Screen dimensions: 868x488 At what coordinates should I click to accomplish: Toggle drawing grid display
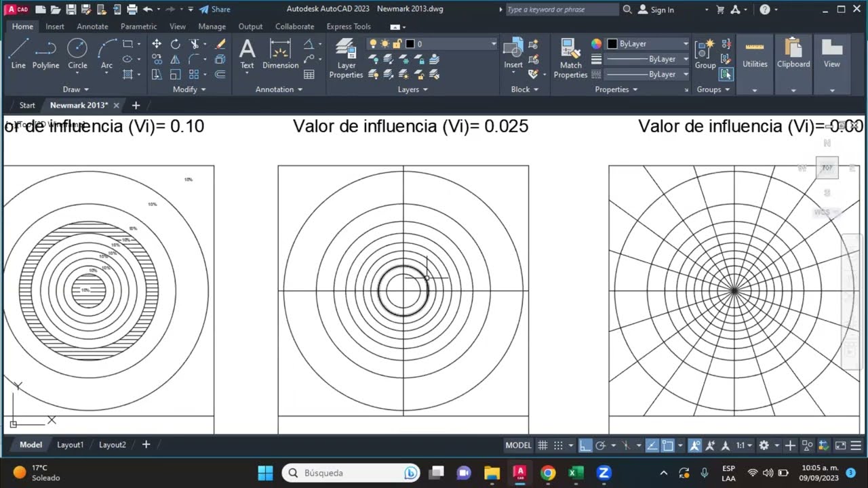(542, 445)
